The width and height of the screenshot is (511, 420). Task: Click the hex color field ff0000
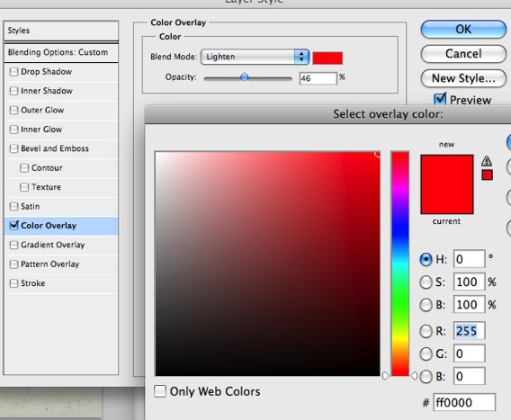464,403
